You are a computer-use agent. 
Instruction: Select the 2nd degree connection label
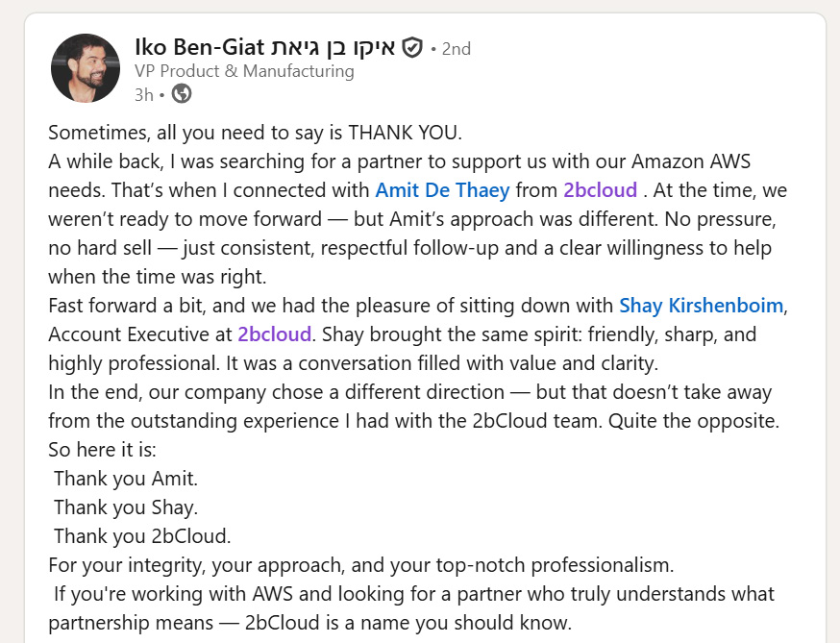click(456, 49)
